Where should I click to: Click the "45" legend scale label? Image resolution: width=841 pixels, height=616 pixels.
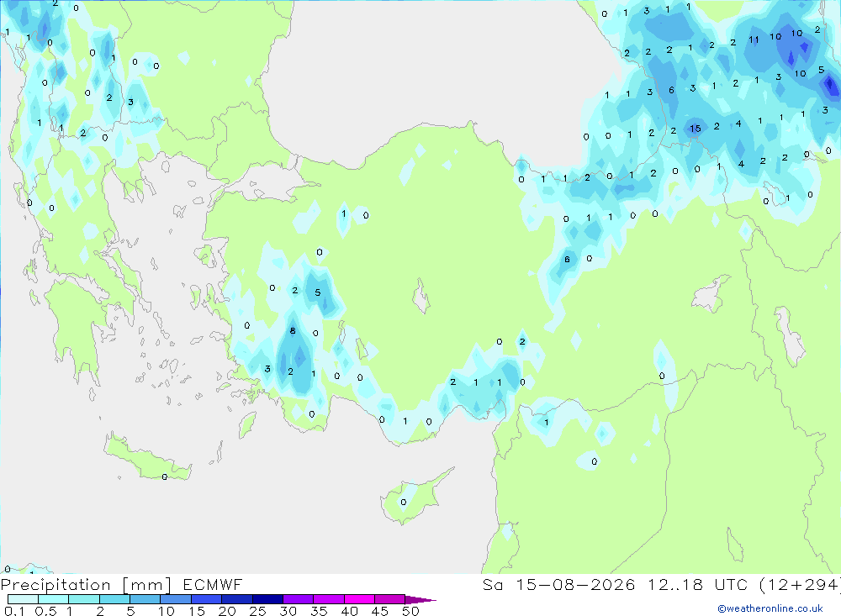click(x=380, y=611)
